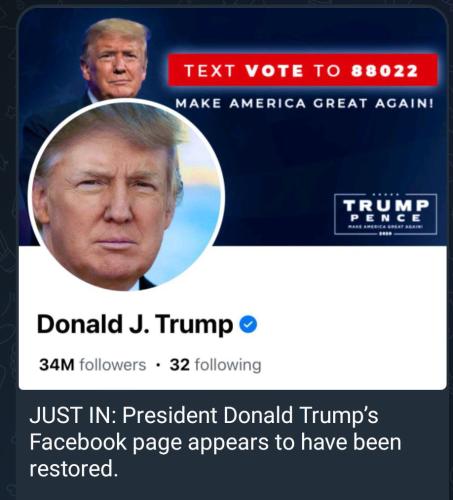This screenshot has width=453, height=500.
Task: Open the Donald J. Trump profile name
Action: coord(135,325)
